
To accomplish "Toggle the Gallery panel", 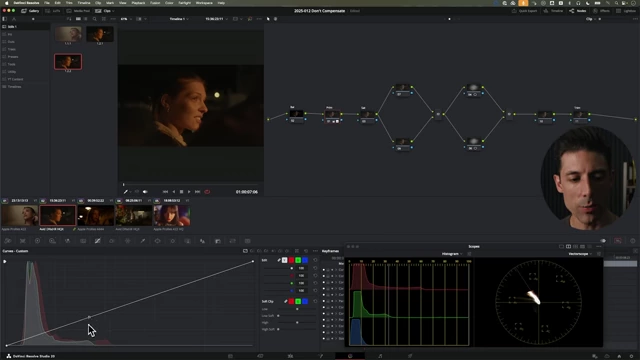I will [x=31, y=11].
